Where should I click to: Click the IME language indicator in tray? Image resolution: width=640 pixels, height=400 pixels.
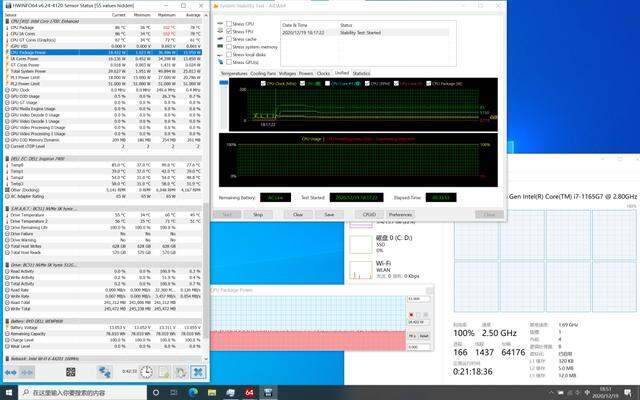tap(588, 393)
